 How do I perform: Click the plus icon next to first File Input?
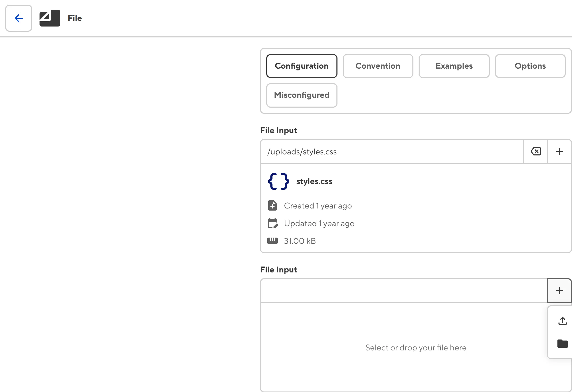tap(560, 151)
